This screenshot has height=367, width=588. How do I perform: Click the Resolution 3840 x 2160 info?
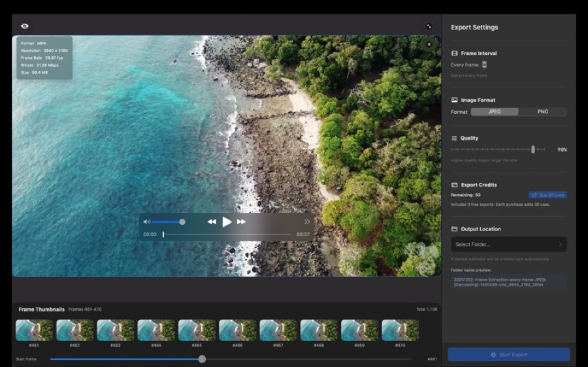(44, 50)
